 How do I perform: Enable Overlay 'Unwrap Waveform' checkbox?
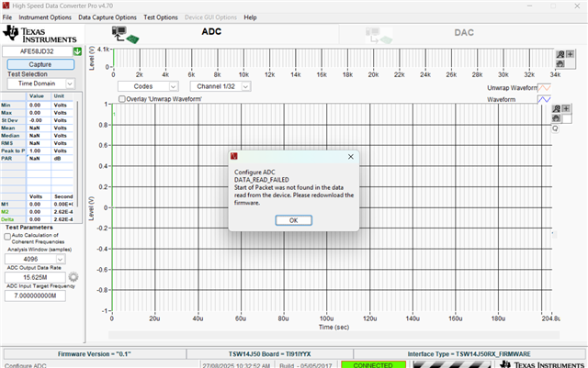[122, 99]
